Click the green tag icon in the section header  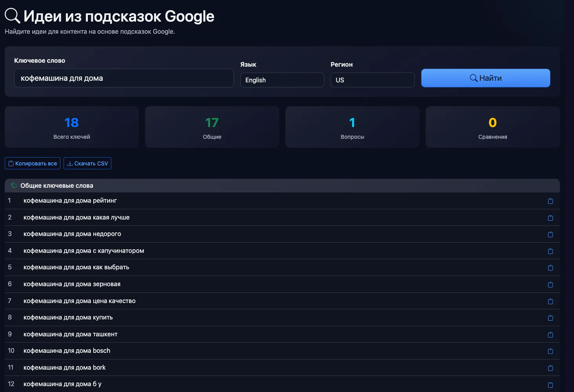click(x=14, y=185)
